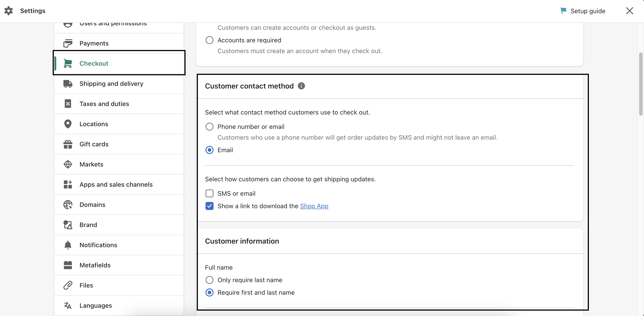
Task: Select Phone number or email option
Action: 209,127
